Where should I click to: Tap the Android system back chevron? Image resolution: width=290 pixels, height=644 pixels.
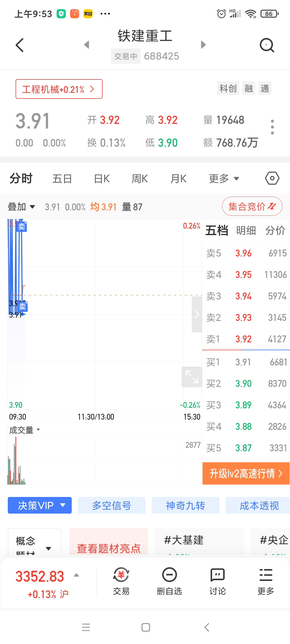[x=207, y=627]
